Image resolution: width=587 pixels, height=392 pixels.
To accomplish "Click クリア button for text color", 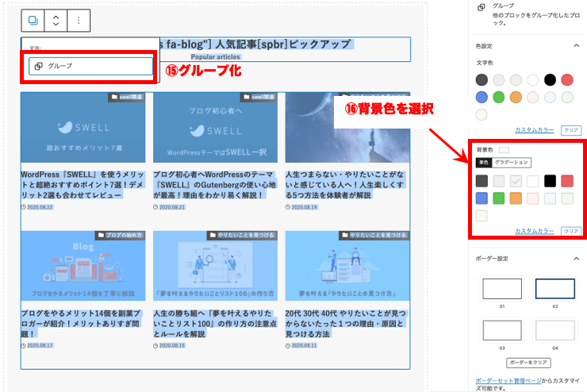I will (571, 130).
